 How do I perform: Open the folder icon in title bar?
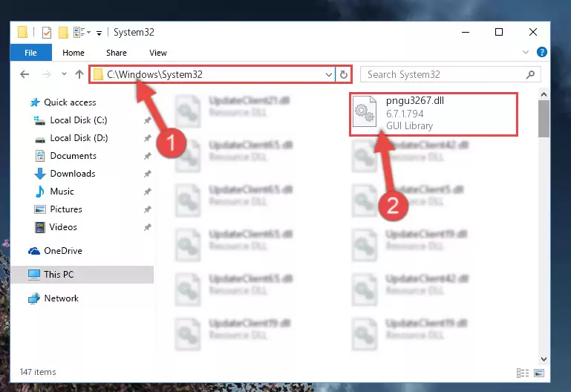[22, 32]
